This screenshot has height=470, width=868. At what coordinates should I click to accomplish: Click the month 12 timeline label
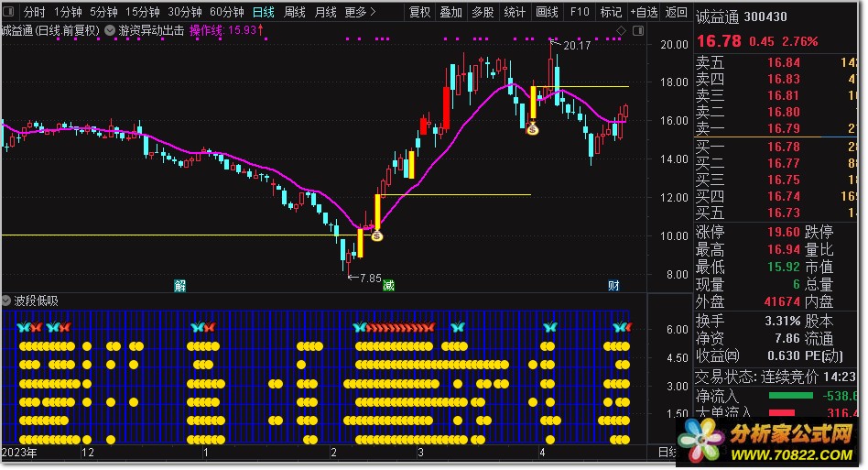click(x=88, y=453)
